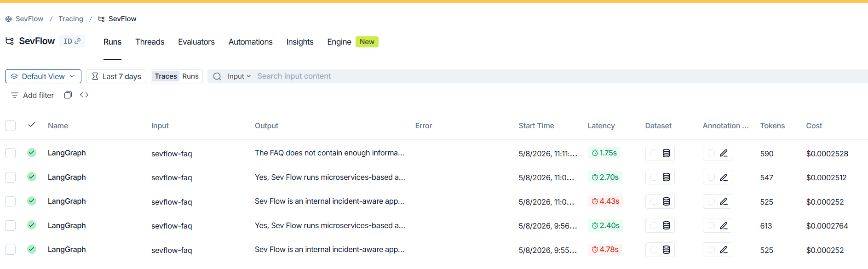The height and width of the screenshot is (269, 868).
Task: Open the Default View dropdown
Action: [x=43, y=76]
